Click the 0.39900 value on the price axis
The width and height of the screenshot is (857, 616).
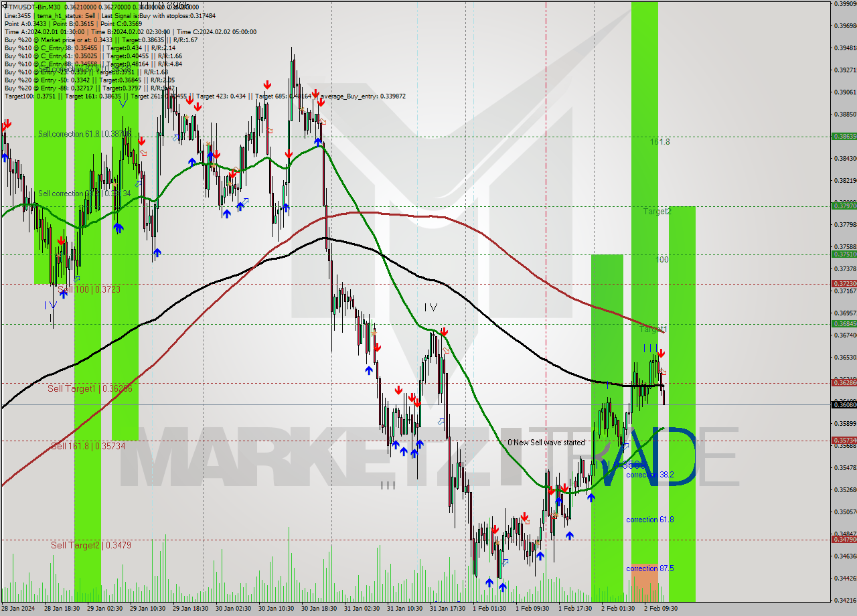pos(845,4)
